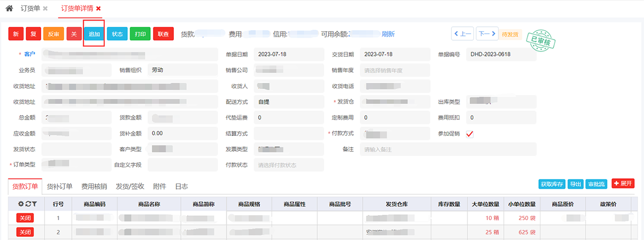
Task: Open the 销售年度 dropdown
Action: [x=395, y=70]
